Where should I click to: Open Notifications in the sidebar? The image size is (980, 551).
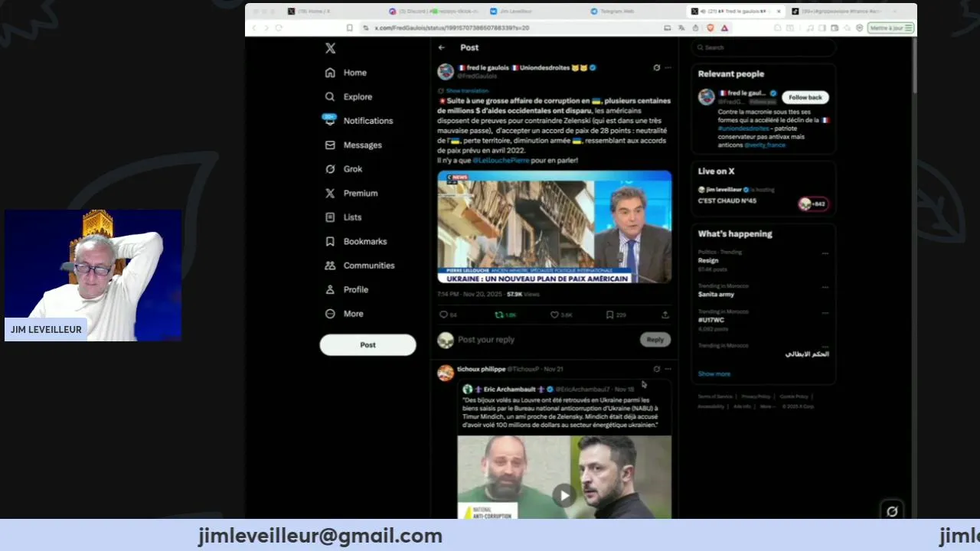pyautogui.click(x=358, y=121)
